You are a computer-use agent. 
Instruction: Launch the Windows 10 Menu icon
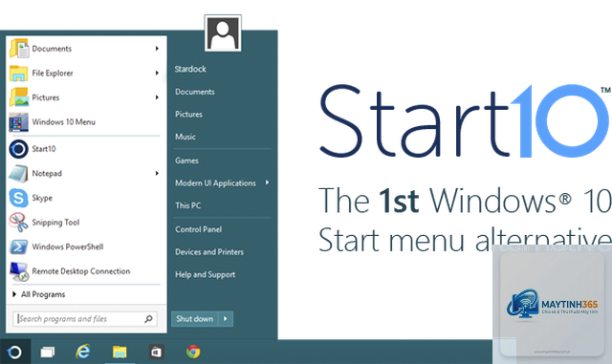click(x=19, y=121)
